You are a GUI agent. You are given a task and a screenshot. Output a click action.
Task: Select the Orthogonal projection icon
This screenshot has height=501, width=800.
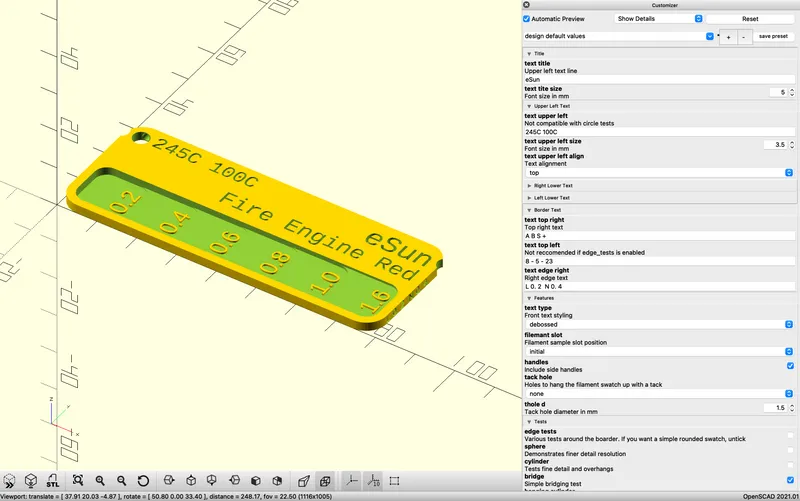(x=325, y=481)
